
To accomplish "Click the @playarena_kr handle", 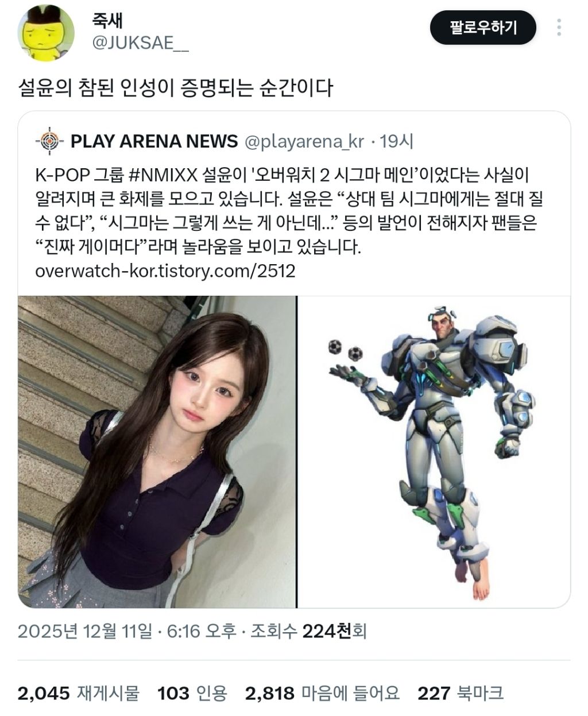I will 304,142.
